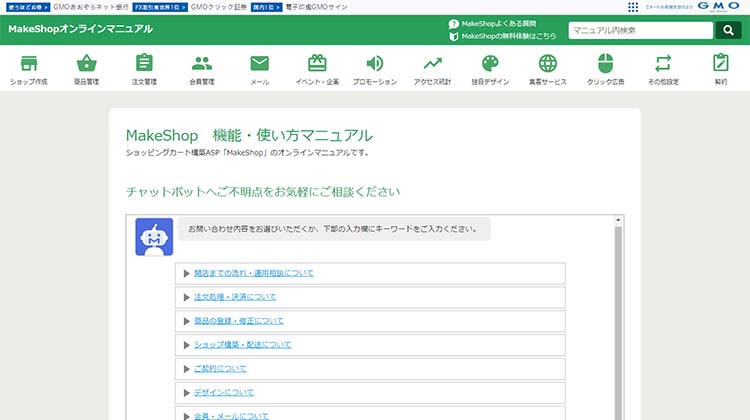
Task: Open the その他設定 arrows loop icon
Action: [x=663, y=63]
